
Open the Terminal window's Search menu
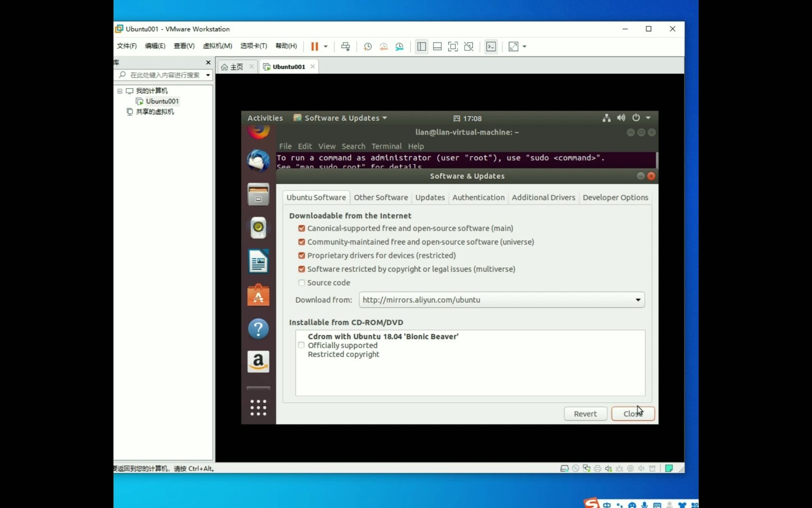coord(353,146)
